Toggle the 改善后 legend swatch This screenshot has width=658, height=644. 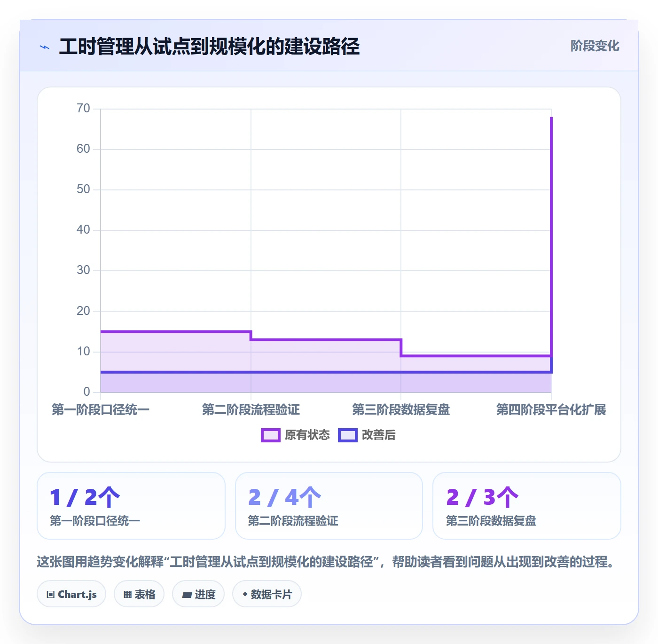click(348, 435)
